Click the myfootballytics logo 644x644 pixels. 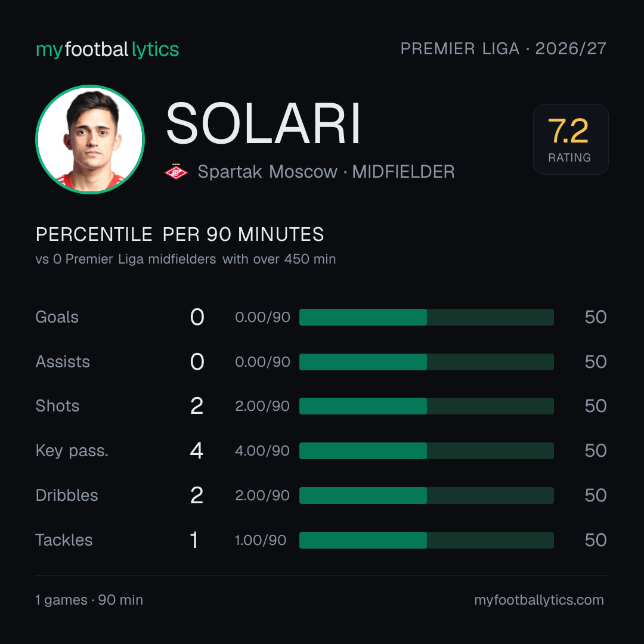pos(107,49)
